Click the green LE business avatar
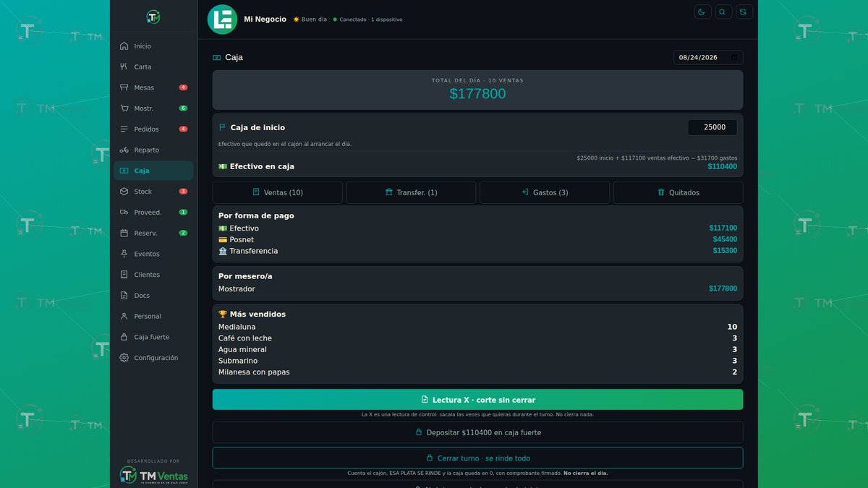The width and height of the screenshot is (868, 488). coord(222,20)
